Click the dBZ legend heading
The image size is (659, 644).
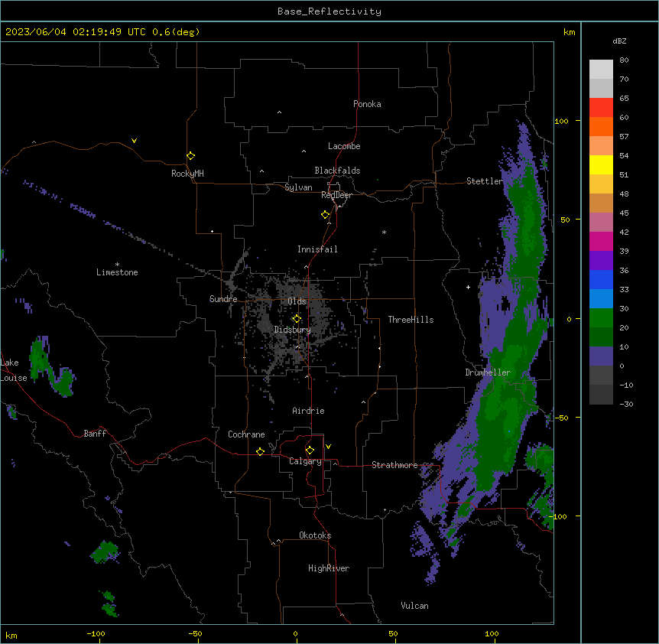pyautogui.click(x=619, y=41)
